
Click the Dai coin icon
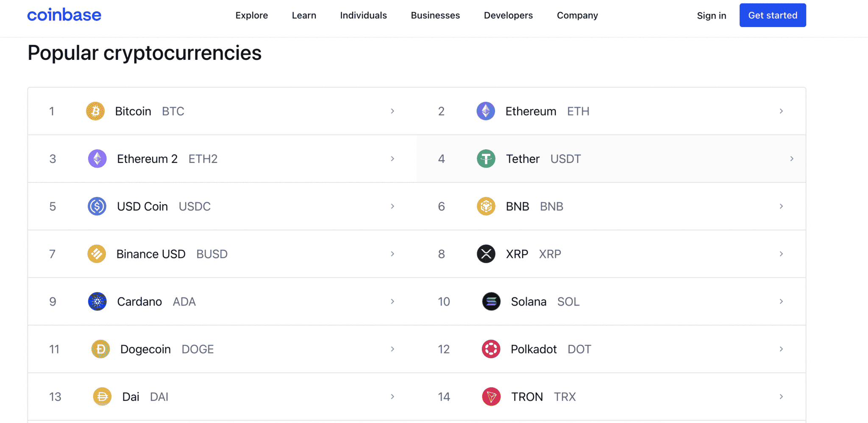102,397
